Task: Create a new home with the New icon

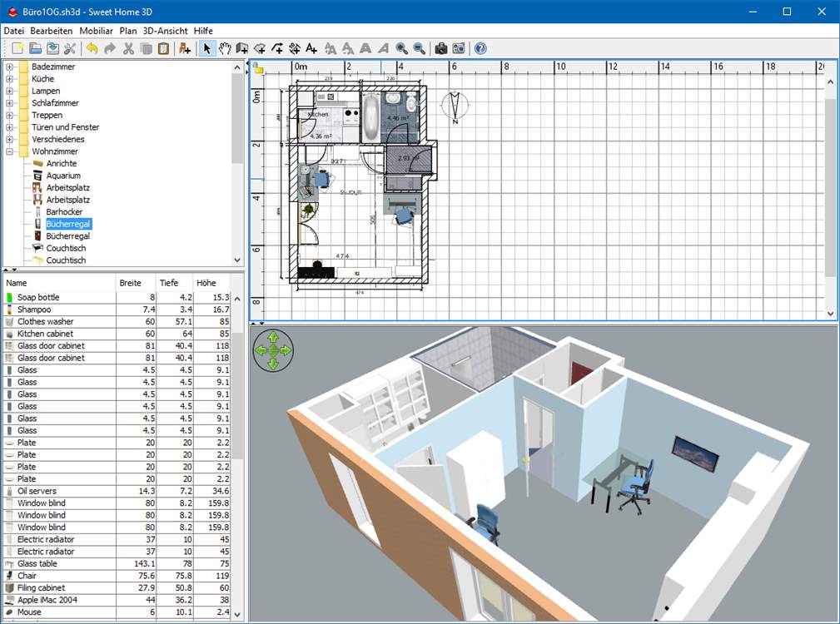Action: pos(17,49)
